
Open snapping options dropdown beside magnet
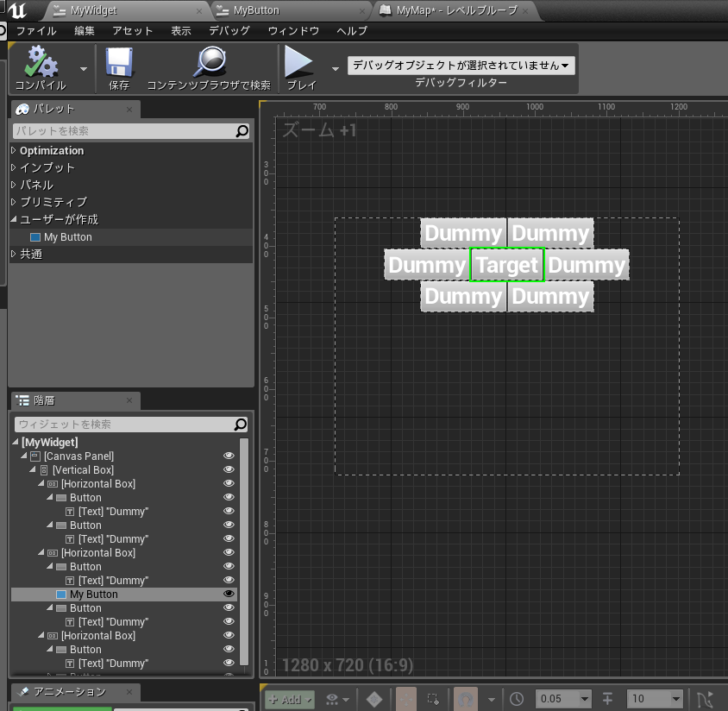pyautogui.click(x=491, y=700)
